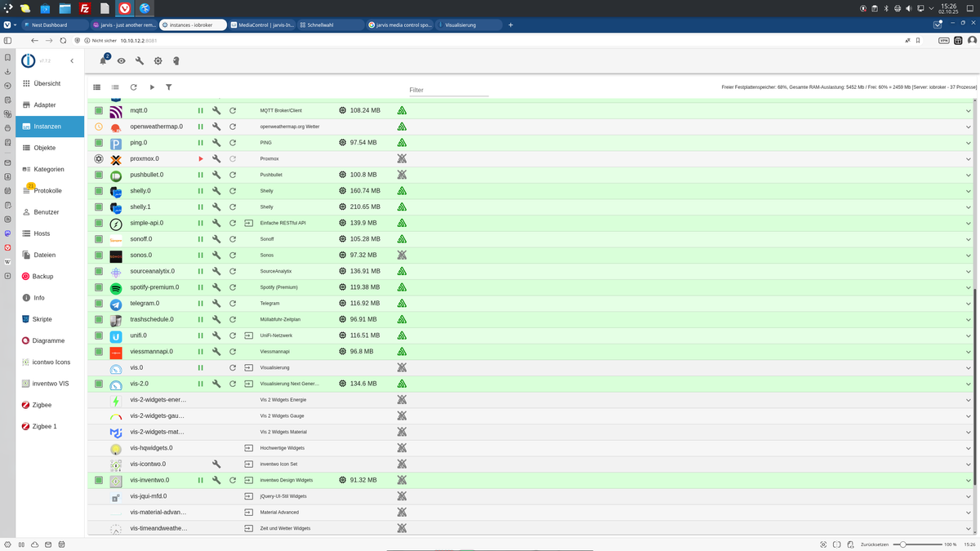980x551 pixels.
Task: Pause the shelly.1 instance
Action: click(200, 207)
